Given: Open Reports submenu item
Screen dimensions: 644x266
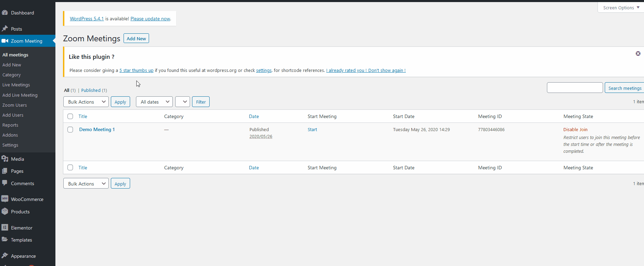Looking at the screenshot, I should pyautogui.click(x=10, y=125).
